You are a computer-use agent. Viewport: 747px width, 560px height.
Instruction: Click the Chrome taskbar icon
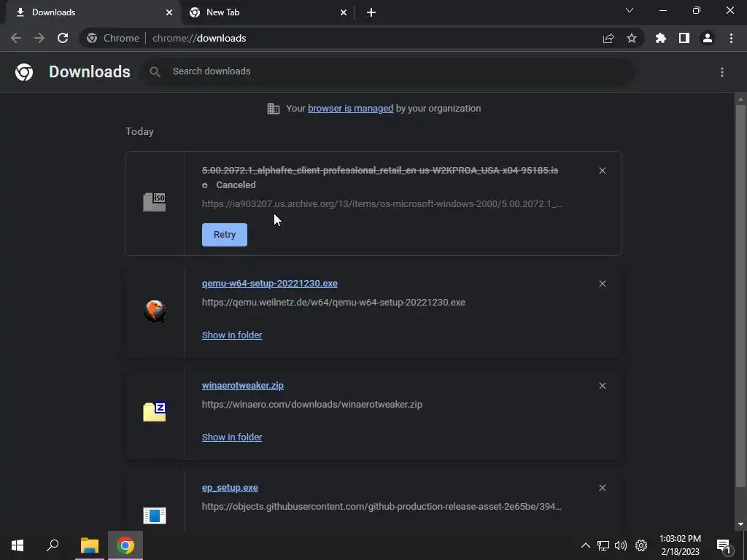[125, 545]
